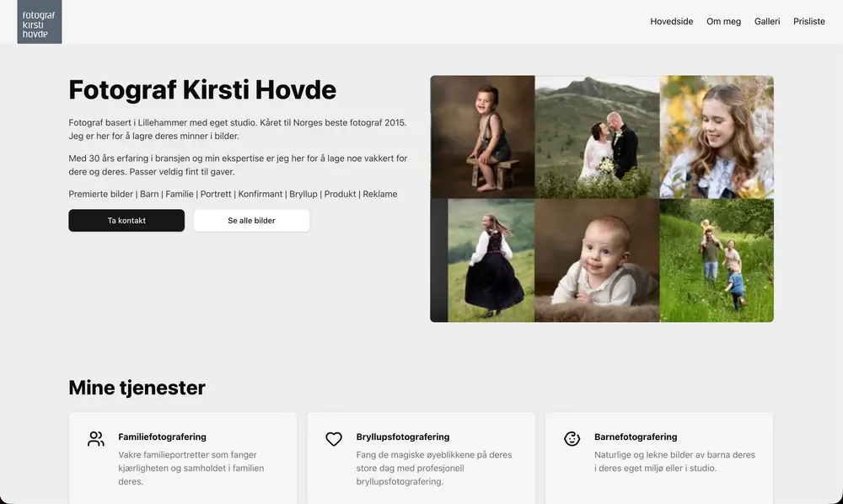Click the Fotograf Kirsti Hovde logo
The image size is (843, 504).
pyautogui.click(x=39, y=21)
